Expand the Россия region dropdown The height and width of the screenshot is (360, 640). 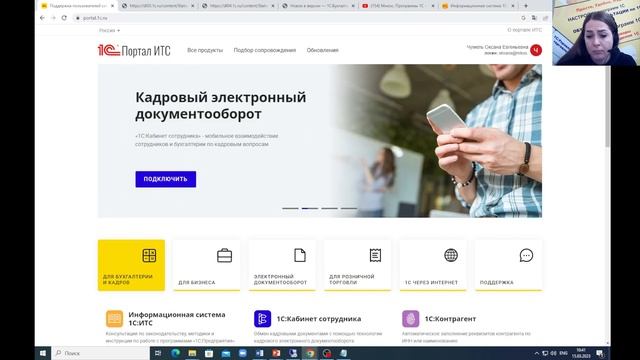(109, 31)
